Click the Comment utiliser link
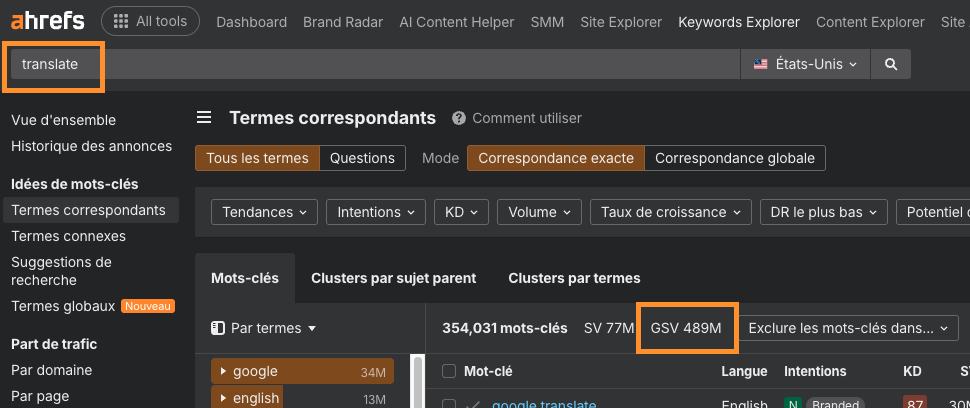The image size is (970, 408). [527, 118]
